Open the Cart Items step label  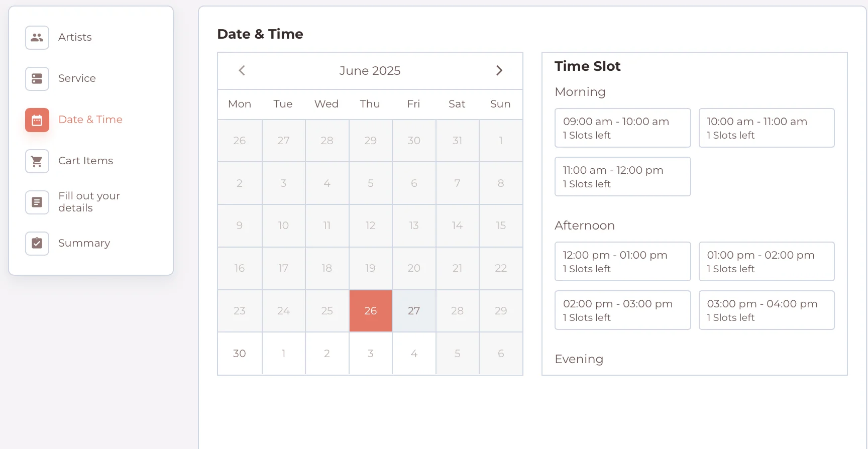click(x=85, y=161)
